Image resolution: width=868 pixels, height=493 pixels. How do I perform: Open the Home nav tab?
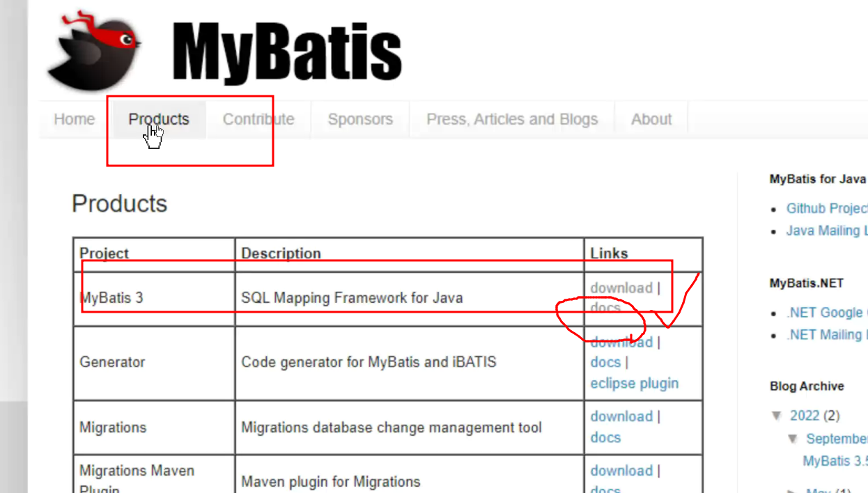click(x=74, y=119)
